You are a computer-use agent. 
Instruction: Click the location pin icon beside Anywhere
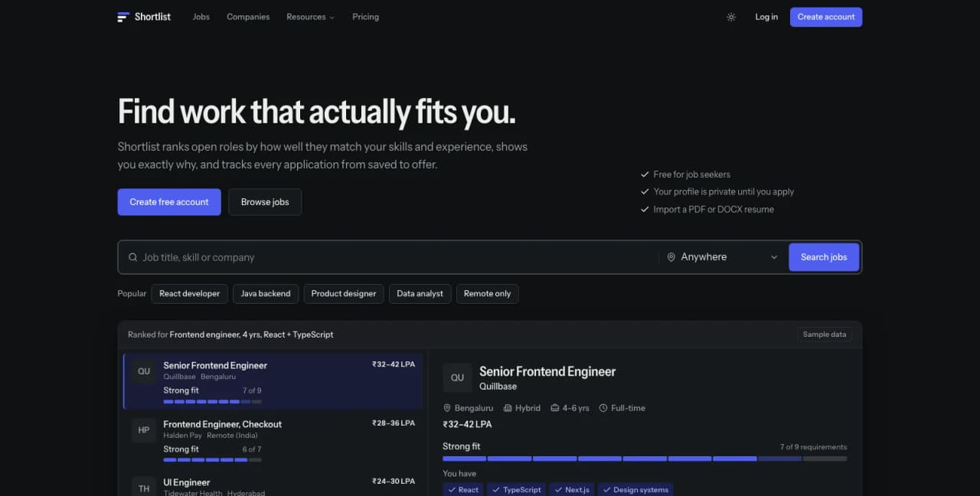pos(671,257)
